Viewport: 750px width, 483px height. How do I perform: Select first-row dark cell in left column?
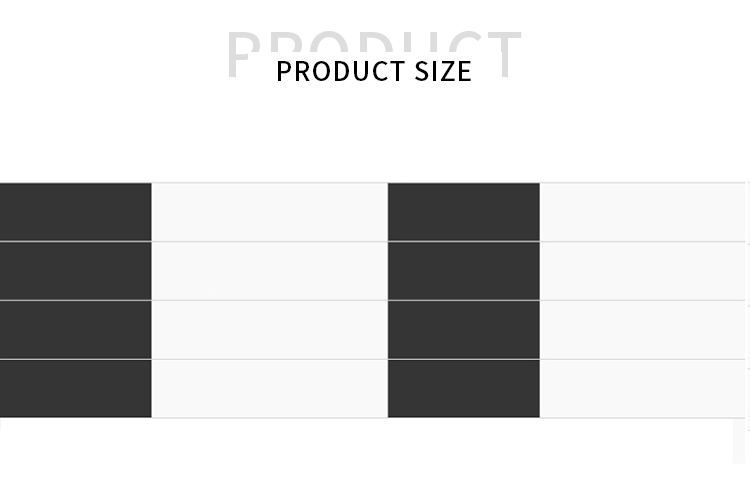[x=75, y=212]
